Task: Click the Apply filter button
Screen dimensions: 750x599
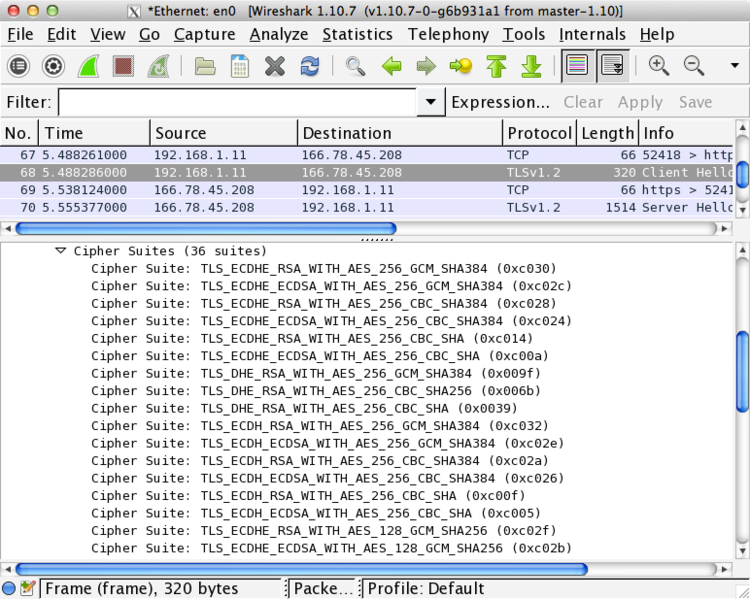Action: click(640, 102)
